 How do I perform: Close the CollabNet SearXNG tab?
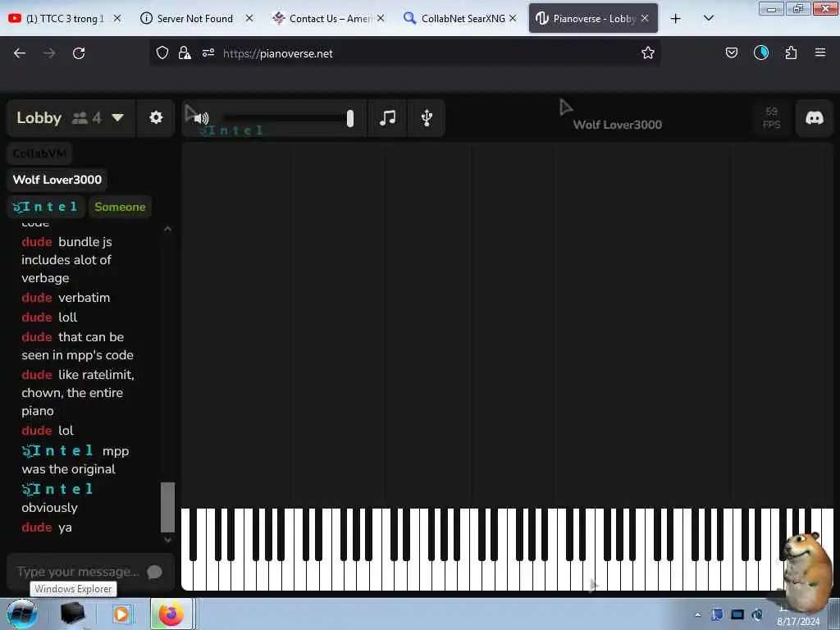(x=513, y=18)
